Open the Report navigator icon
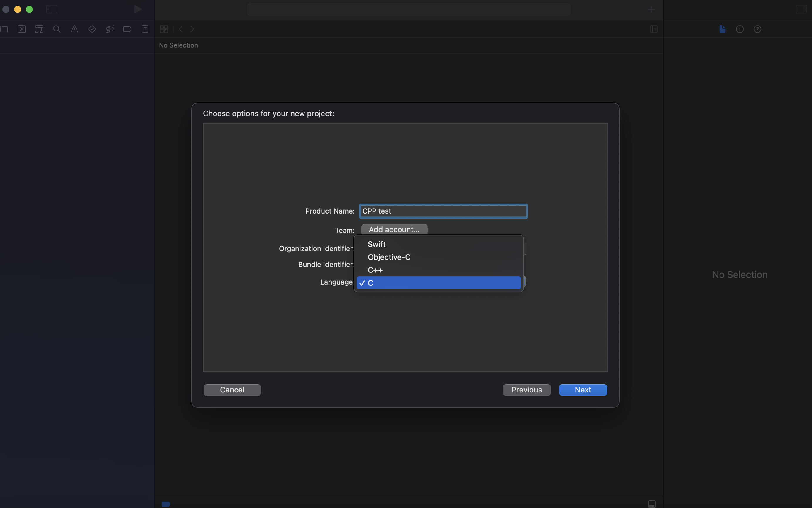This screenshot has height=508, width=812. click(145, 29)
